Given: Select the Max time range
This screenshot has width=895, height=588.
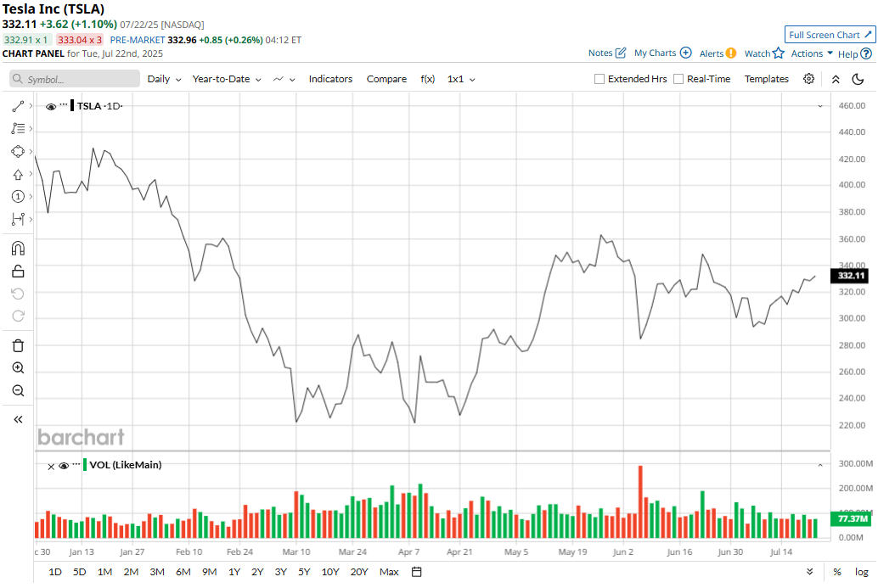Looking at the screenshot, I should pyautogui.click(x=389, y=572).
